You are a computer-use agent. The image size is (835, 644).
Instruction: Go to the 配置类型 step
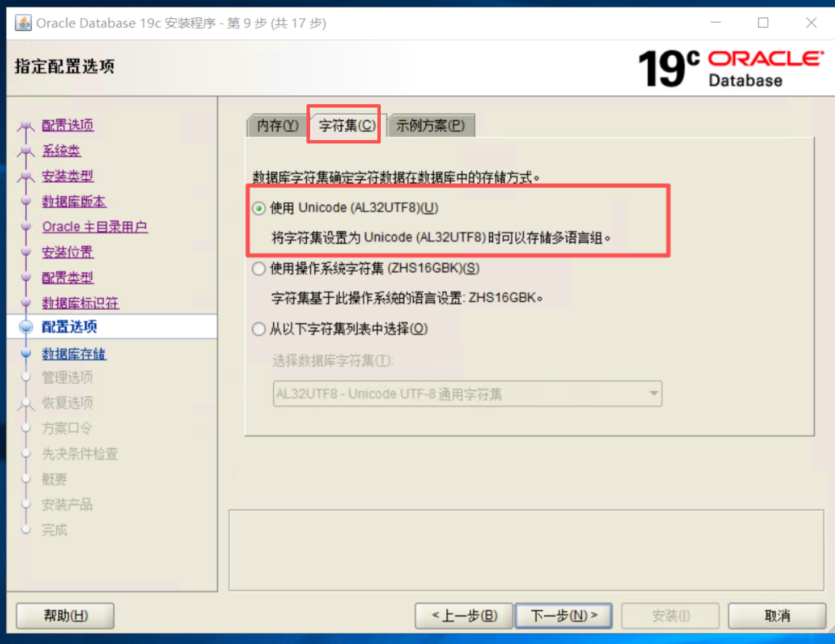(x=68, y=278)
